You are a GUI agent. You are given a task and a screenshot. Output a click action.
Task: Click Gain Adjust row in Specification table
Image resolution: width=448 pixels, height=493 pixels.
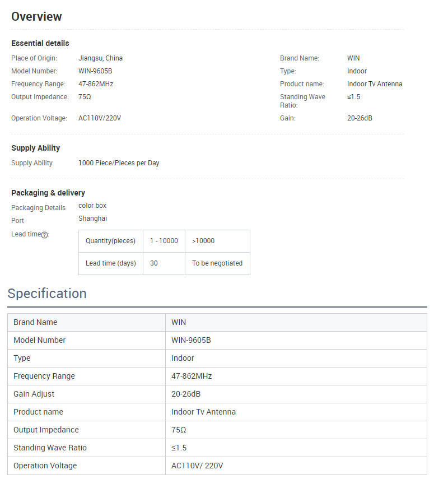[34, 394]
